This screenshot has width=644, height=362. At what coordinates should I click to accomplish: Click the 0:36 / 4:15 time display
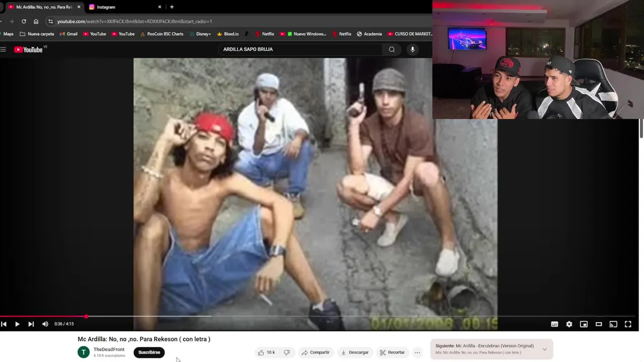click(64, 324)
